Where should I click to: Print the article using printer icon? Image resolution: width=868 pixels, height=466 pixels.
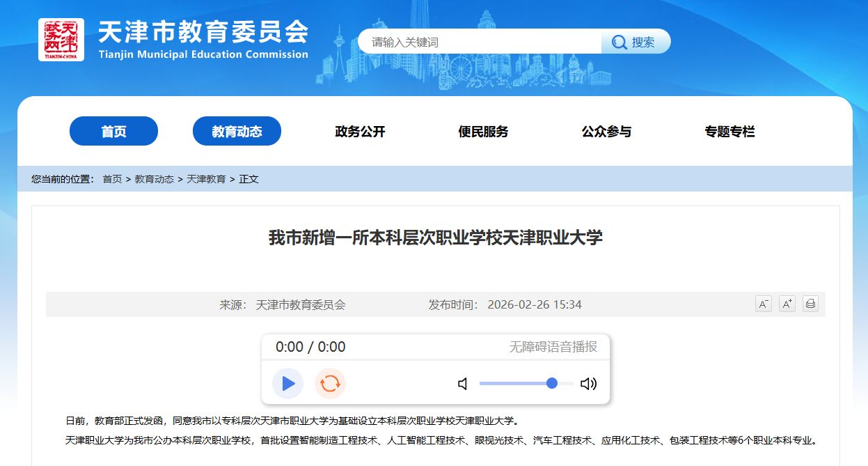pyautogui.click(x=810, y=304)
